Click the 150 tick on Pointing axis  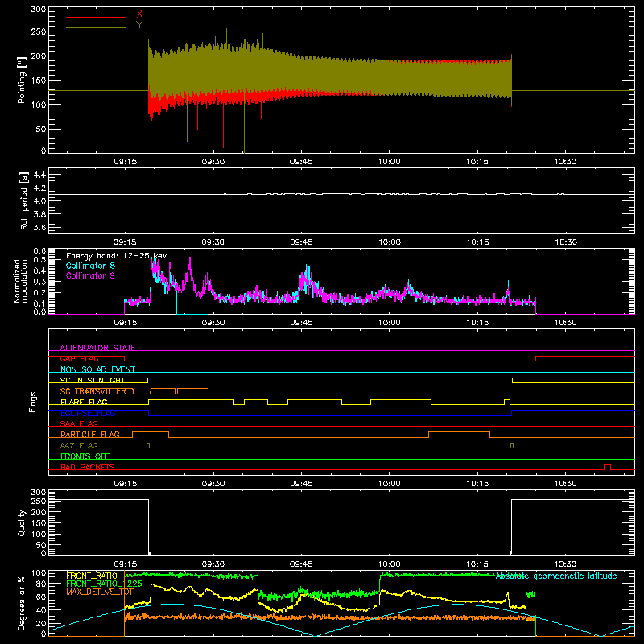click(39, 80)
